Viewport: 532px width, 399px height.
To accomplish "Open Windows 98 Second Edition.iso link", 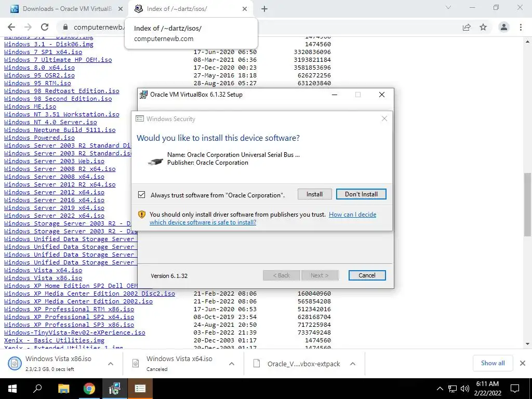I will pos(58,99).
